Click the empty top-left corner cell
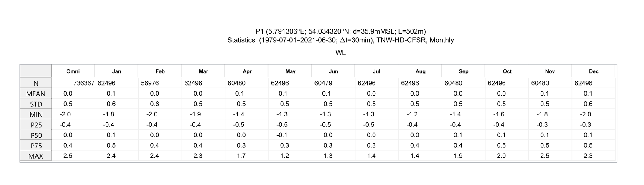This screenshot has height=185, width=644. click(x=36, y=71)
